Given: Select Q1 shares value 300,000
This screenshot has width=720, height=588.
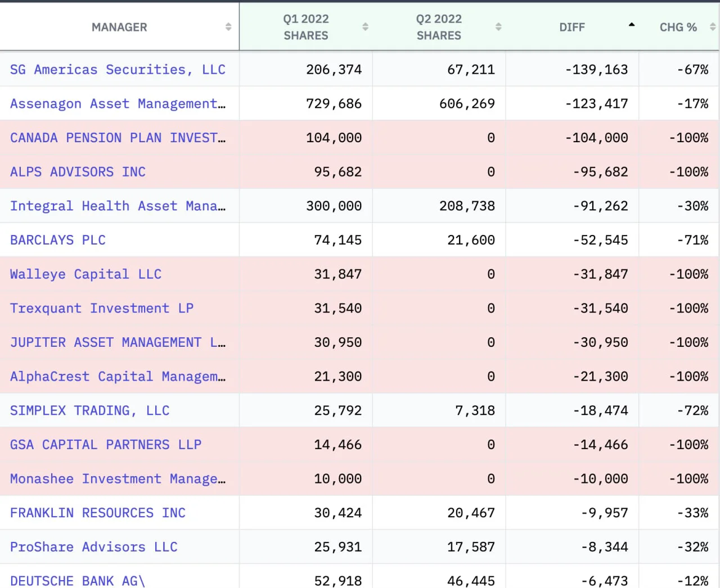Looking at the screenshot, I should point(334,206).
